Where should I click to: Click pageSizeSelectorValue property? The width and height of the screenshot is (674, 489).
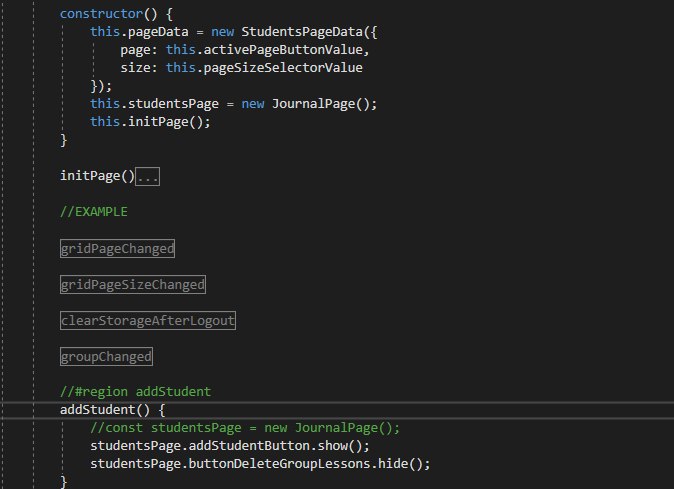click(283, 68)
